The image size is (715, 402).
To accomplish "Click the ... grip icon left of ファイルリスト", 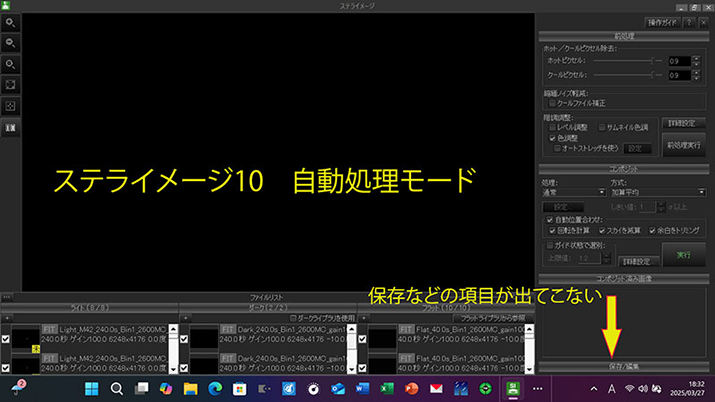I will coord(6,297).
